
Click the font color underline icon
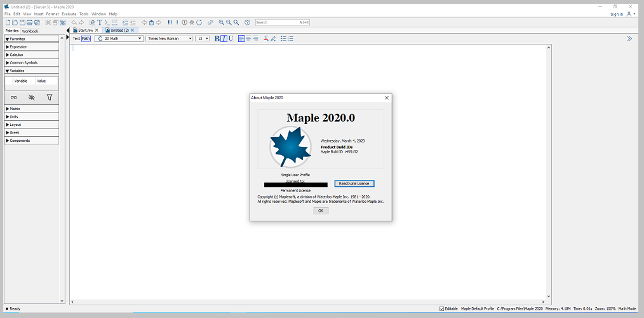coord(265,39)
